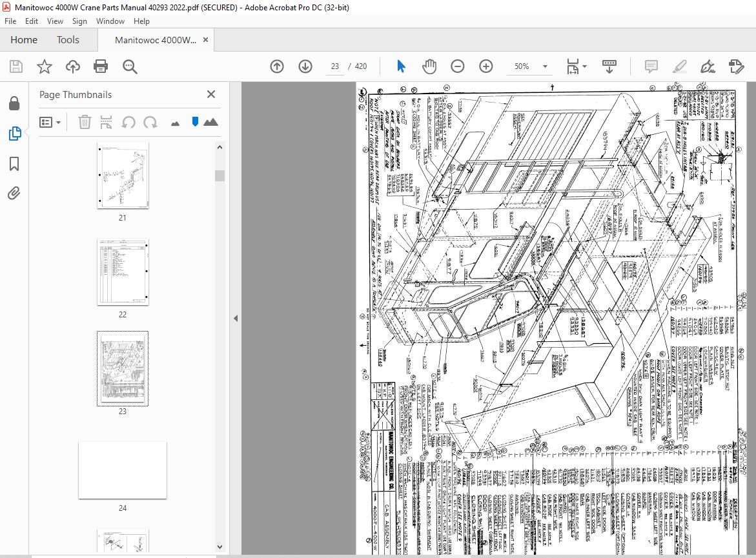
Task: Go to next page arrow
Action: coord(305,66)
